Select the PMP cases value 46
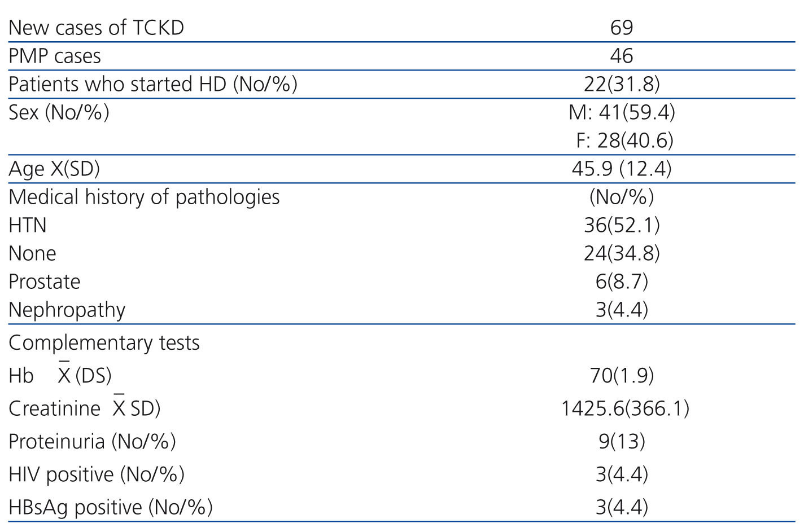Image resolution: width=804 pixels, height=532 pixels. 621,56
